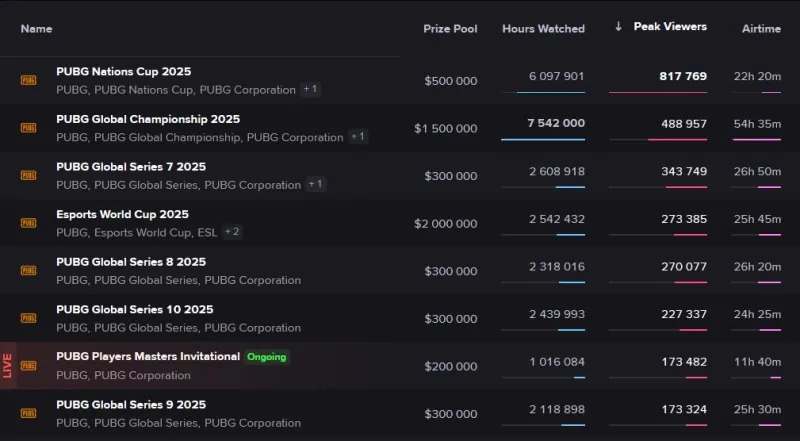Expand +2 tags on Esports World Cup 2025

click(232, 232)
